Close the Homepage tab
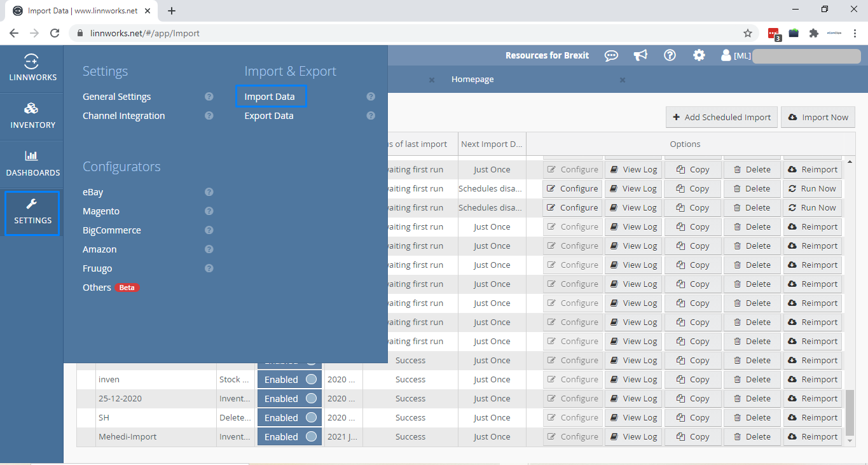The height and width of the screenshot is (465, 868). [x=623, y=80]
